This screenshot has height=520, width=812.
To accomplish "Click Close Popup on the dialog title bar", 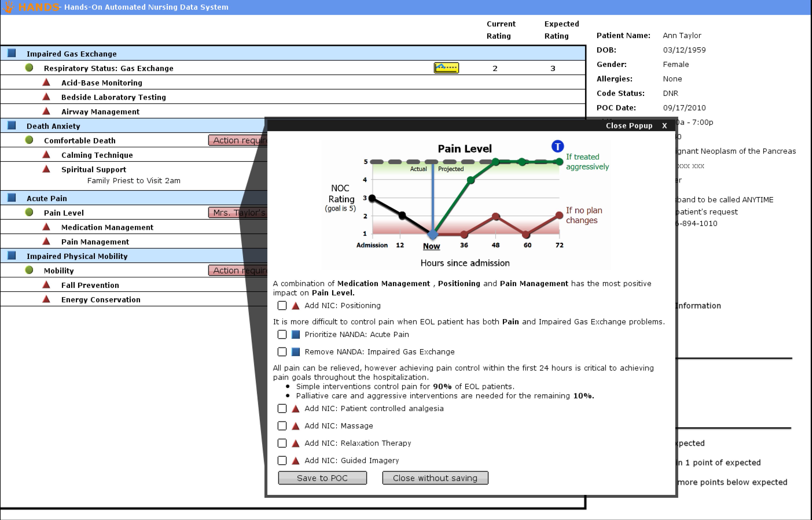I will click(x=628, y=125).
